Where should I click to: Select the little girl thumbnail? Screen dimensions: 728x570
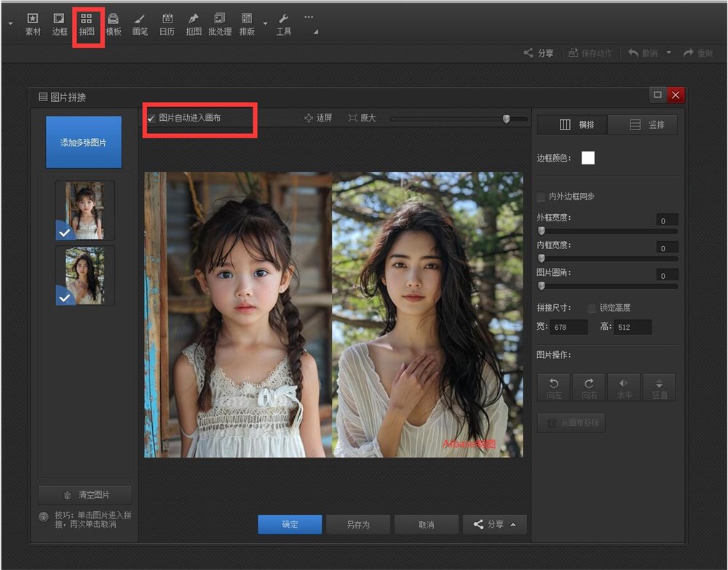84,210
